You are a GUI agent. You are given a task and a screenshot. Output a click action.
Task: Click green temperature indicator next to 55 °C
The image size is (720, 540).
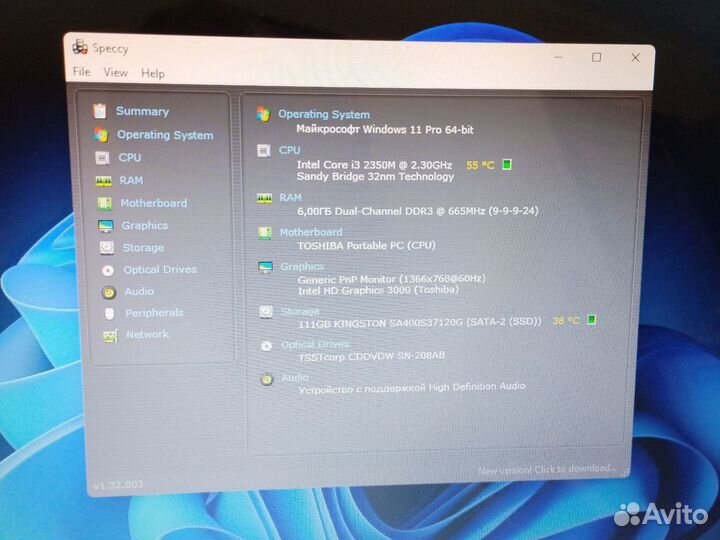coord(507,164)
